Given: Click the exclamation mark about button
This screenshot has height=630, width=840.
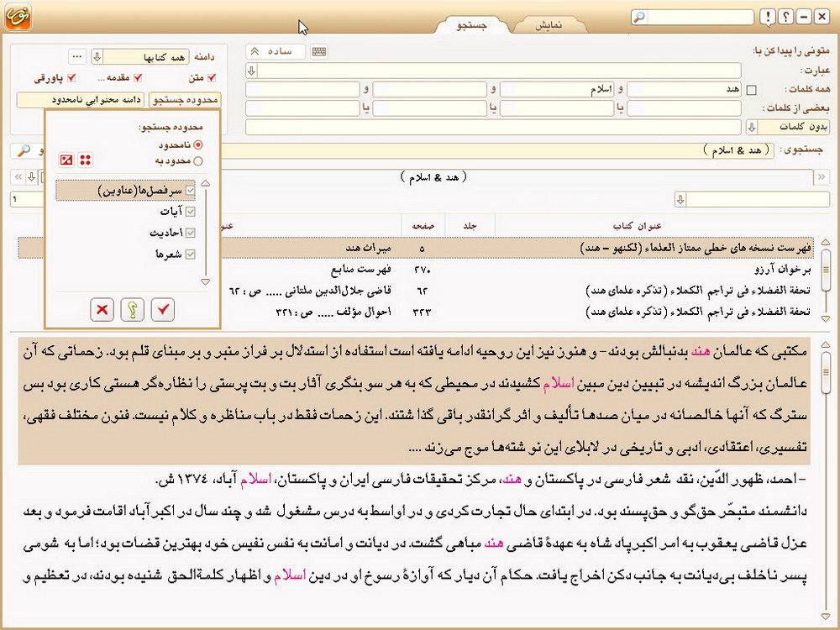Looking at the screenshot, I should 768,17.
